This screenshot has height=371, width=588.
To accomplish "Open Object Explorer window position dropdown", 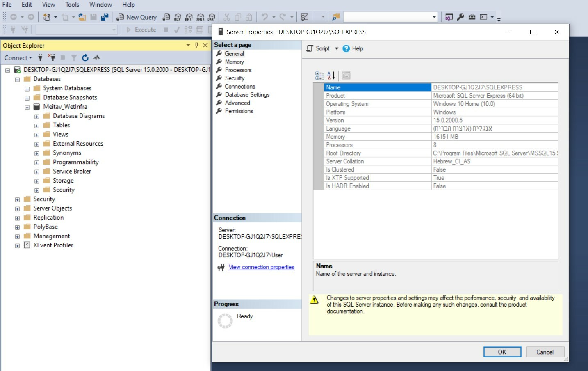I will 188,45.
